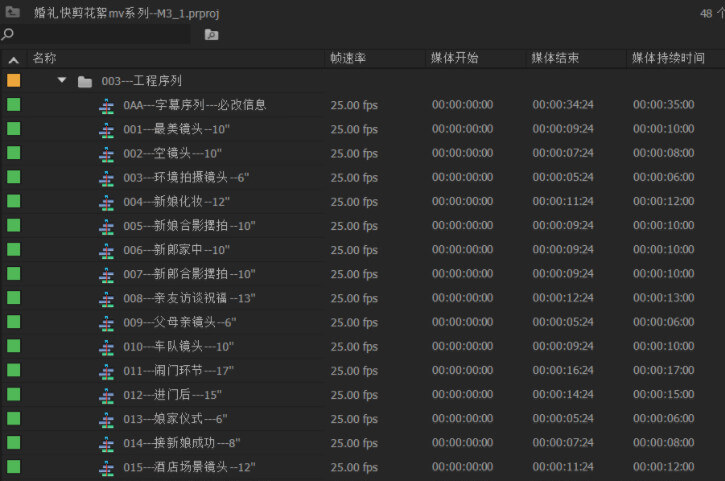The height and width of the screenshot is (481, 725).
Task: Select the 005---新娘合影摆拍--10" sequence name
Action: pyautogui.click(x=189, y=226)
